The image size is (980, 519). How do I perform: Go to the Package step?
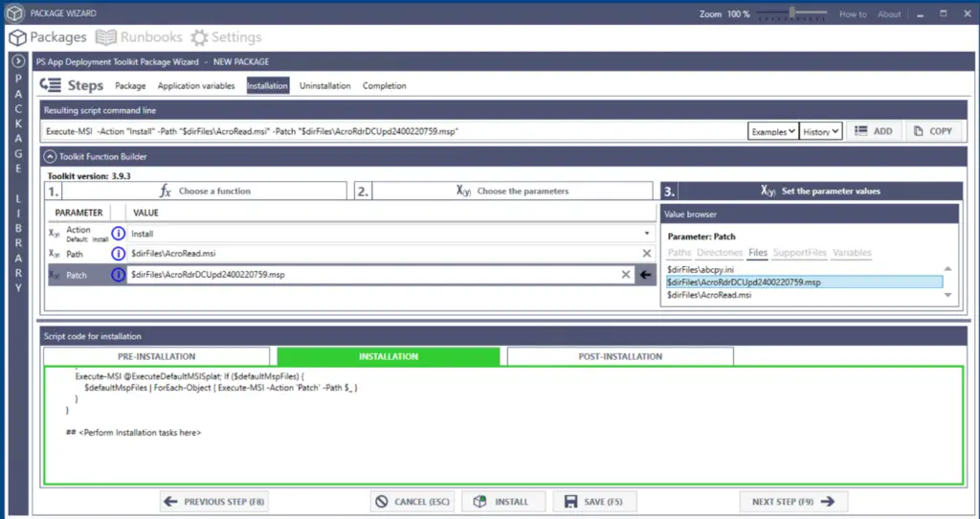point(130,85)
